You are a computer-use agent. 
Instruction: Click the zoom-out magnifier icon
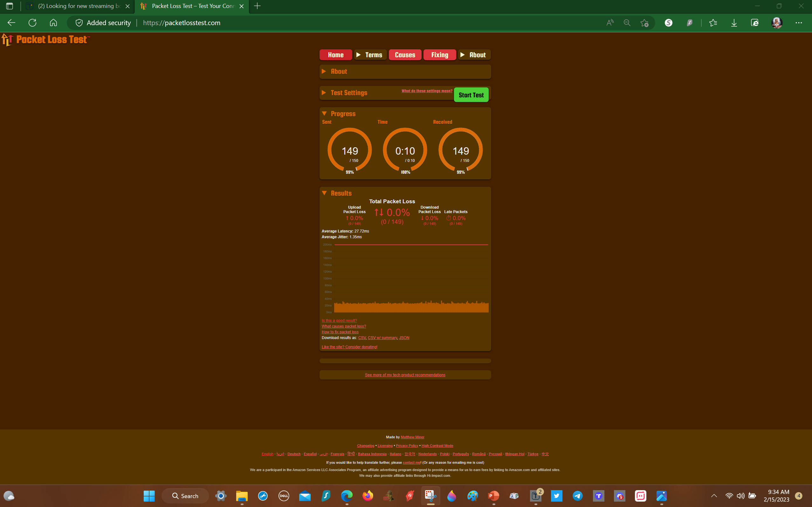tap(627, 23)
